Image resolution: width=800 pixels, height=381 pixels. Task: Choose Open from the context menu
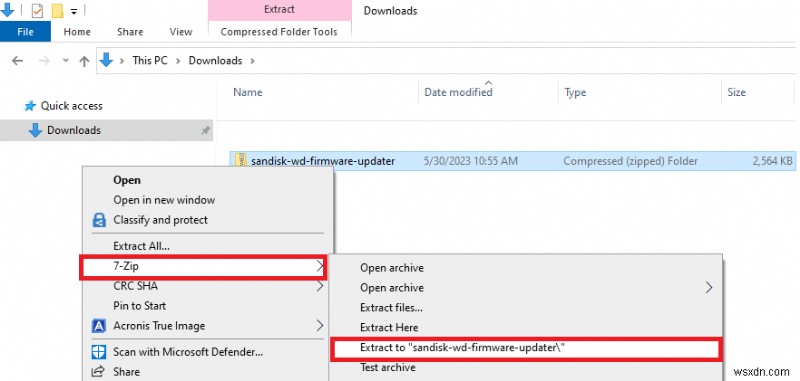(x=127, y=180)
